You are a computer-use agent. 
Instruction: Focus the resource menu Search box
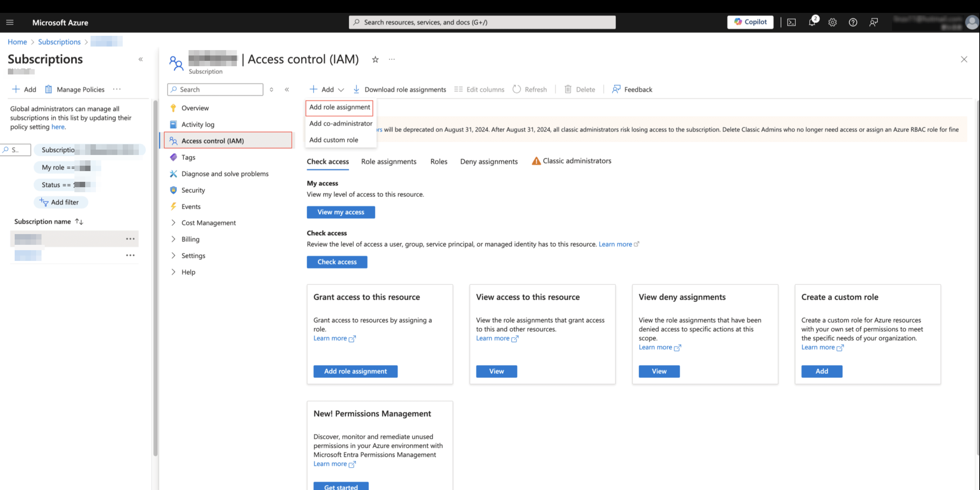click(215, 89)
